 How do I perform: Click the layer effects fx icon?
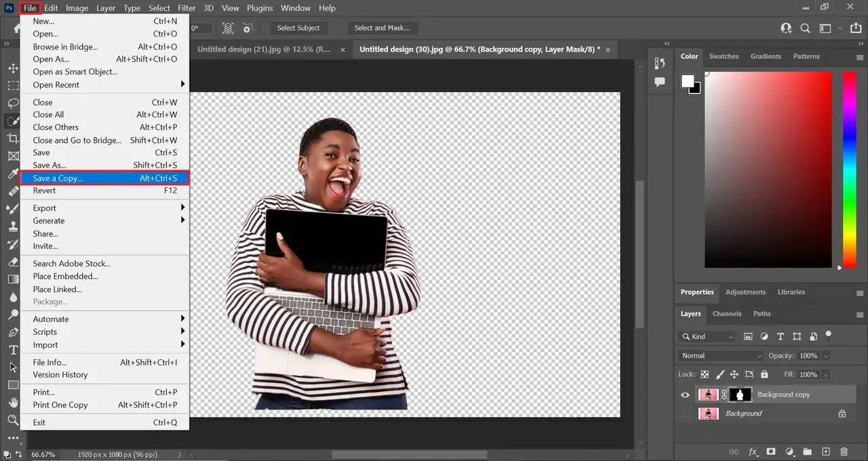pos(753,452)
